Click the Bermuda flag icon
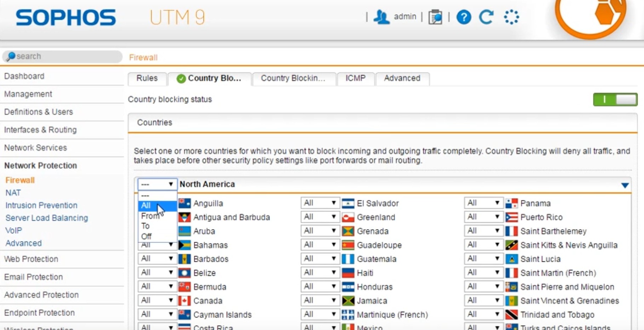644x330 pixels. [x=184, y=286]
